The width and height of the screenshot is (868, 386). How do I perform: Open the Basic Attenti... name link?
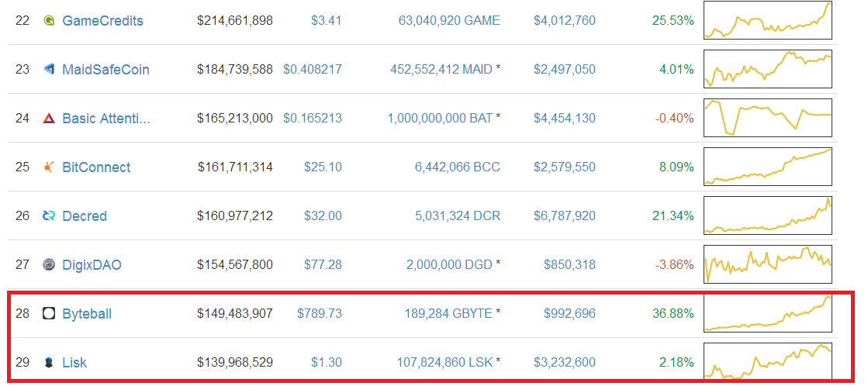pyautogui.click(x=106, y=119)
